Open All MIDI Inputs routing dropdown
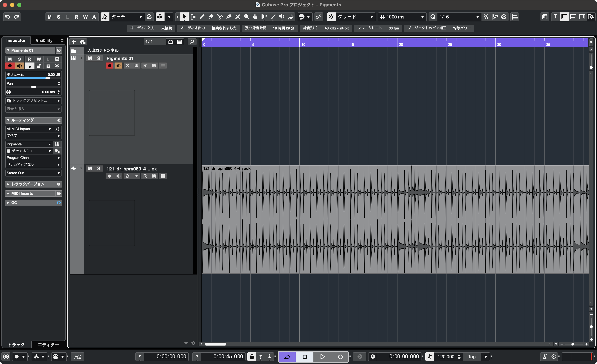597x364 pixels. pyautogui.click(x=29, y=129)
